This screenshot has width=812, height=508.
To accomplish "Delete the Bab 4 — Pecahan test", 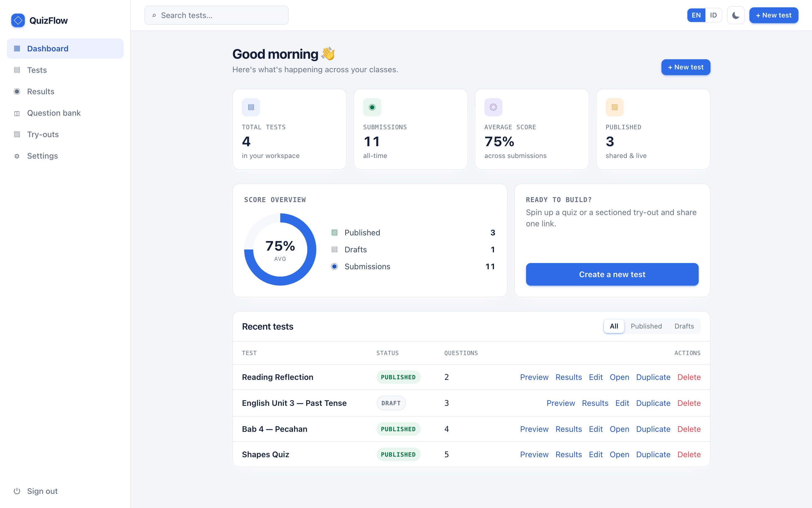I will click(x=689, y=429).
